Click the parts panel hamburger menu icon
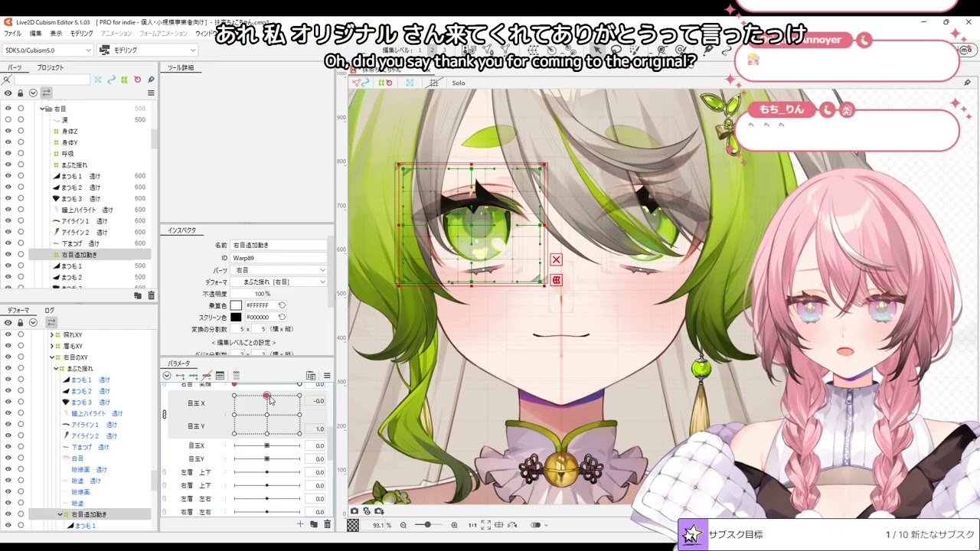 [151, 93]
